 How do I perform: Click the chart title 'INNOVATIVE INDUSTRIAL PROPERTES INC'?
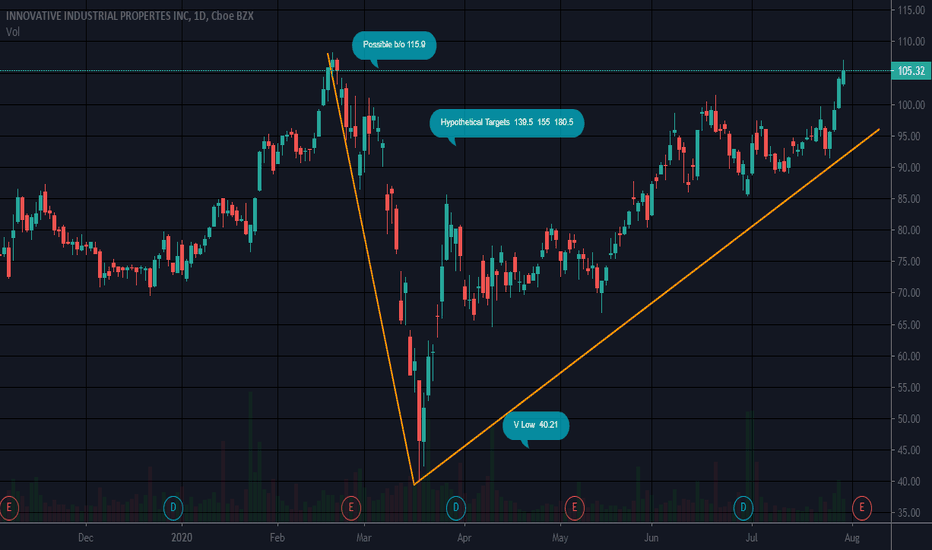(97, 16)
